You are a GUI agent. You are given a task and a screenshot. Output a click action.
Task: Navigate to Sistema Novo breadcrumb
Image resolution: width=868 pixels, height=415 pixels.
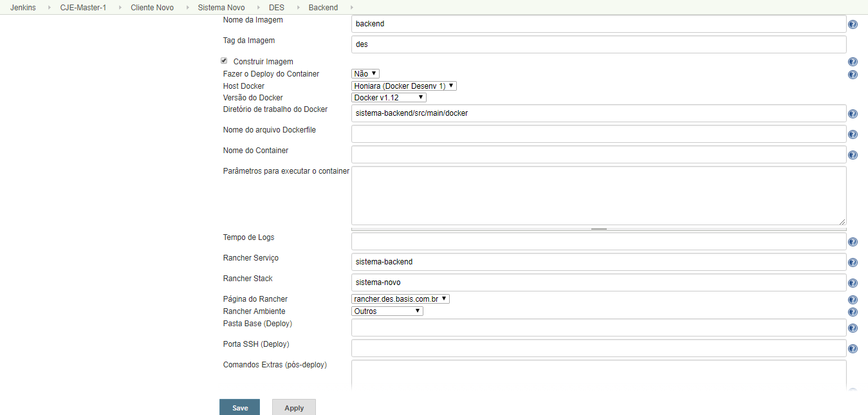[x=221, y=8]
